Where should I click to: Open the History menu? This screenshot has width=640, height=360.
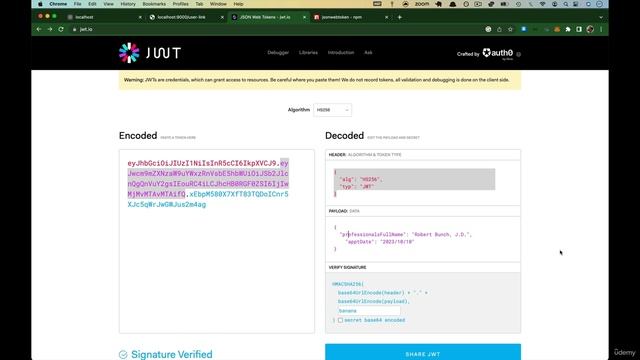(x=128, y=4)
